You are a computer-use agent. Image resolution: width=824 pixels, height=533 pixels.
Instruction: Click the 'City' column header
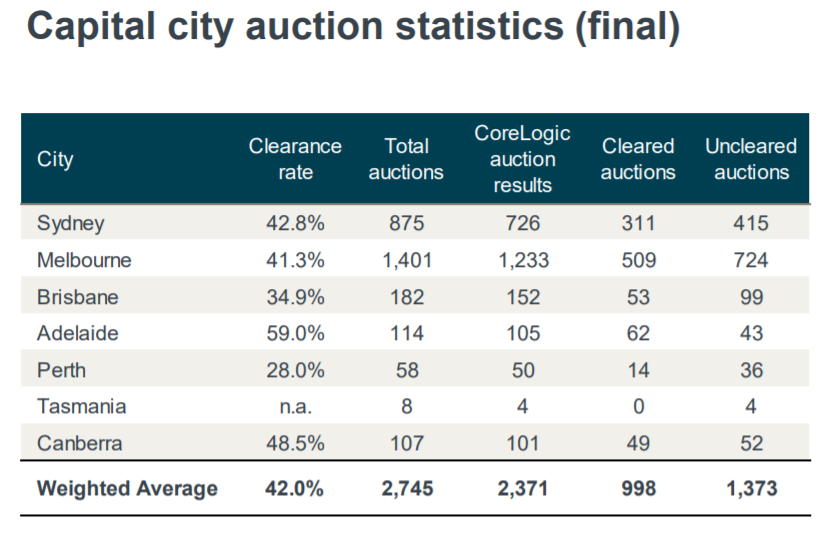coord(55,159)
